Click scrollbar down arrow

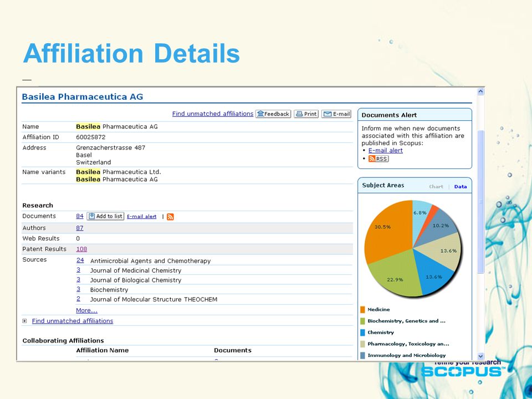click(x=480, y=356)
